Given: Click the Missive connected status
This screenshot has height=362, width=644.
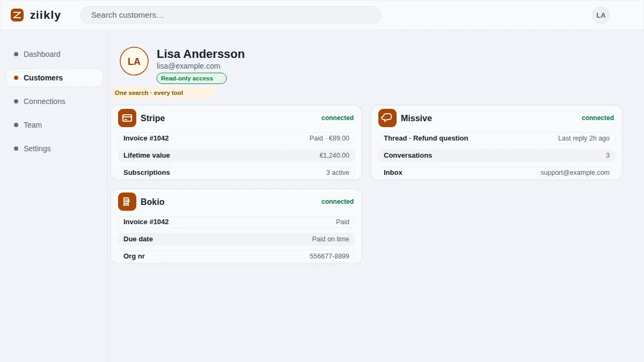Looking at the screenshot, I should pyautogui.click(x=598, y=118).
